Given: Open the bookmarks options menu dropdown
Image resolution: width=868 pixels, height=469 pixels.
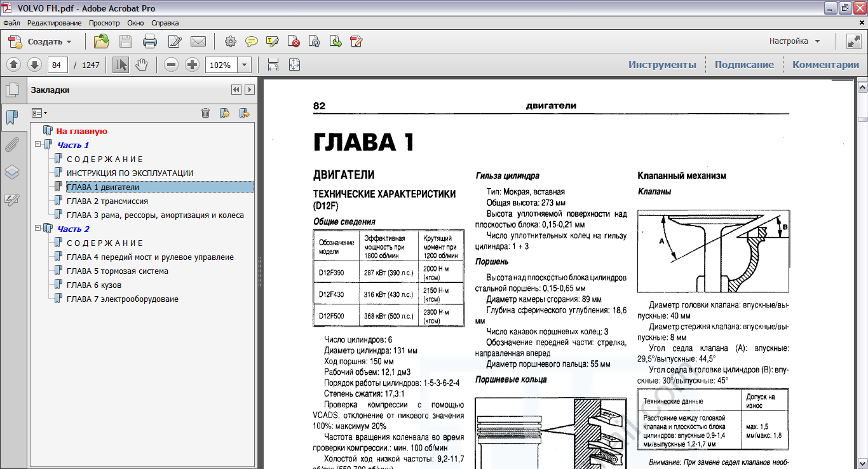Looking at the screenshot, I should 39,112.
